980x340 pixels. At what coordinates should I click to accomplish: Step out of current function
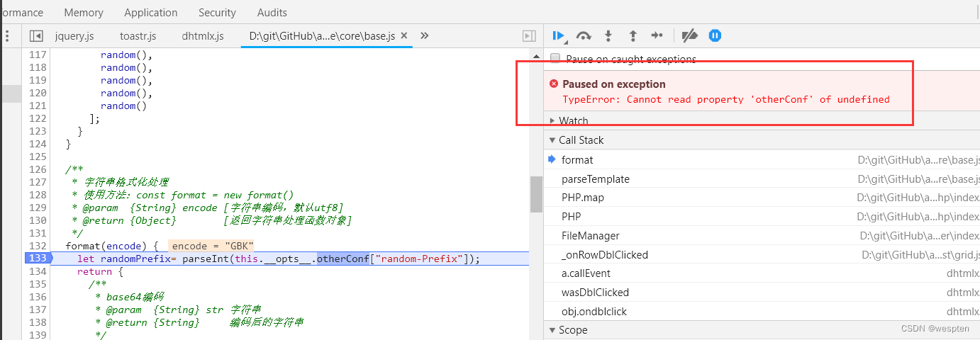pos(633,35)
